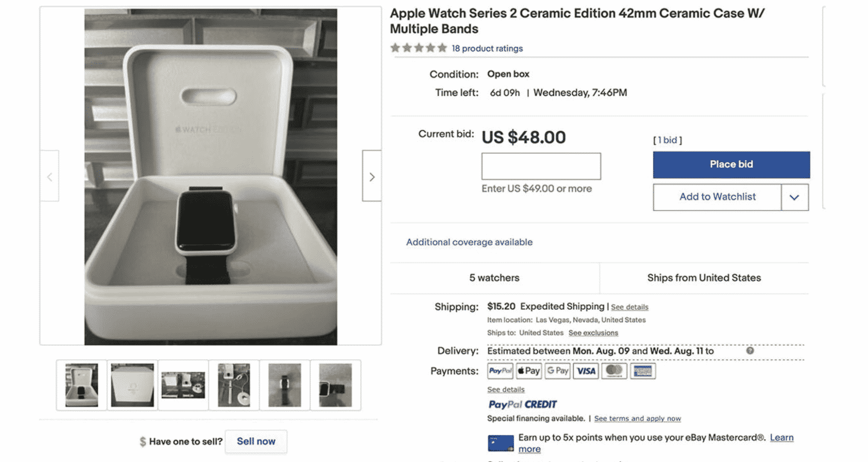Image resolution: width=868 pixels, height=462 pixels.
Task: Click the Apple Pay icon
Action: click(x=528, y=371)
